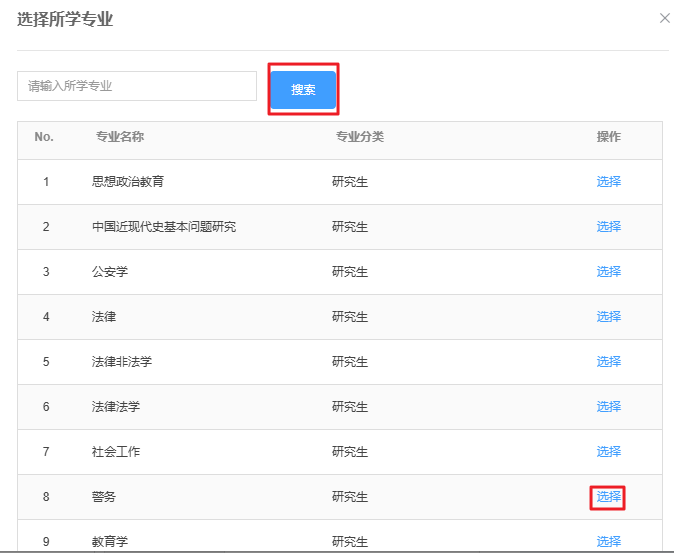Click 研究生 in the 公安学 row
Screen dimensions: 674x553
click(x=350, y=272)
